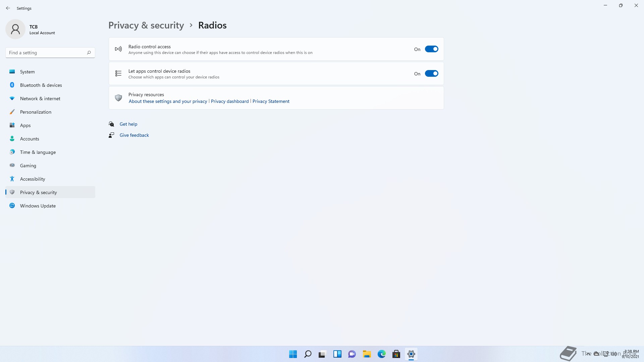Open Personalization settings
The width and height of the screenshot is (644, 362).
coord(50,112)
